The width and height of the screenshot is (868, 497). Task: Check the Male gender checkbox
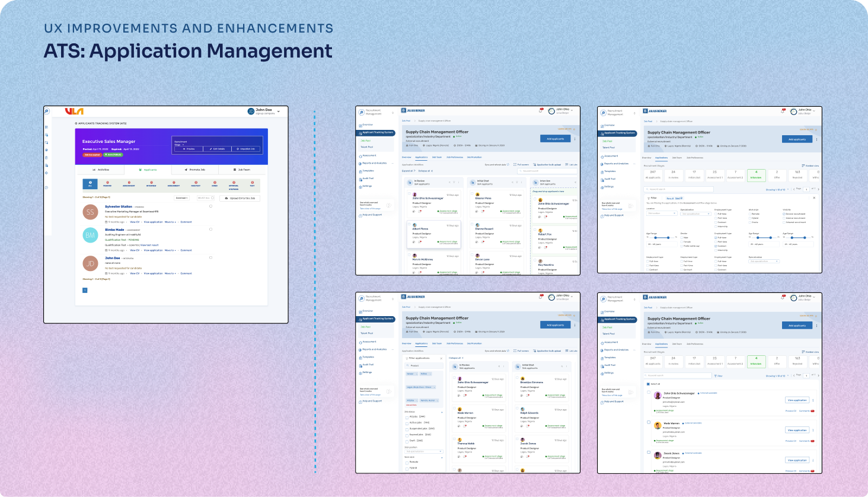point(682,238)
